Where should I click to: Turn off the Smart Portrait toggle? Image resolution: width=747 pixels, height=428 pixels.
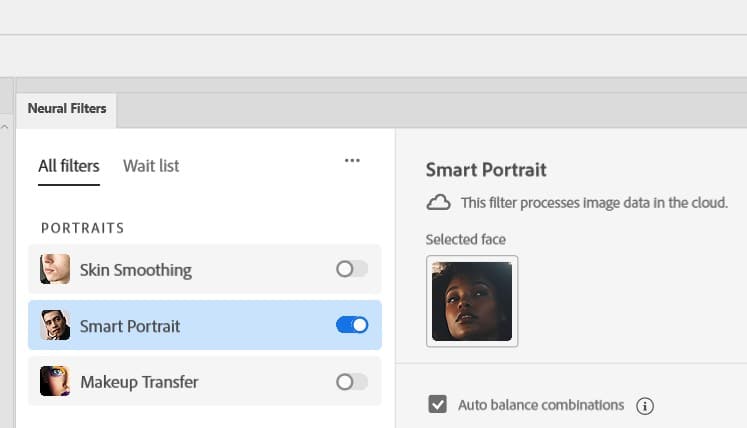352,325
